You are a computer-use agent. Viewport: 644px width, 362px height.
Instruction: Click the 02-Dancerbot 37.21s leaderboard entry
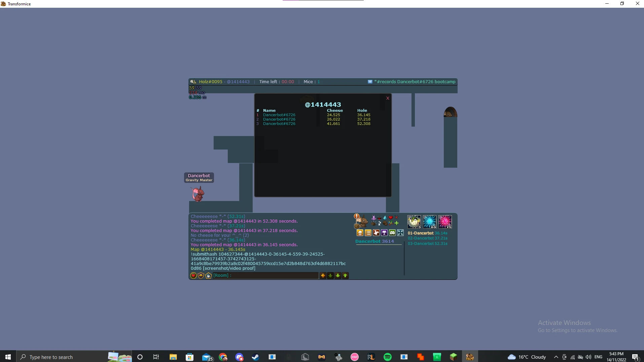pos(428,238)
